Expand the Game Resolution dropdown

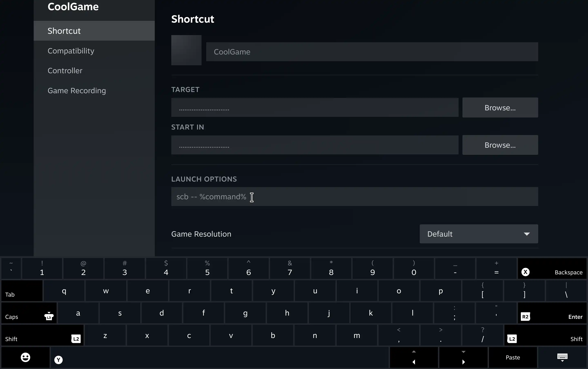pyautogui.click(x=479, y=234)
